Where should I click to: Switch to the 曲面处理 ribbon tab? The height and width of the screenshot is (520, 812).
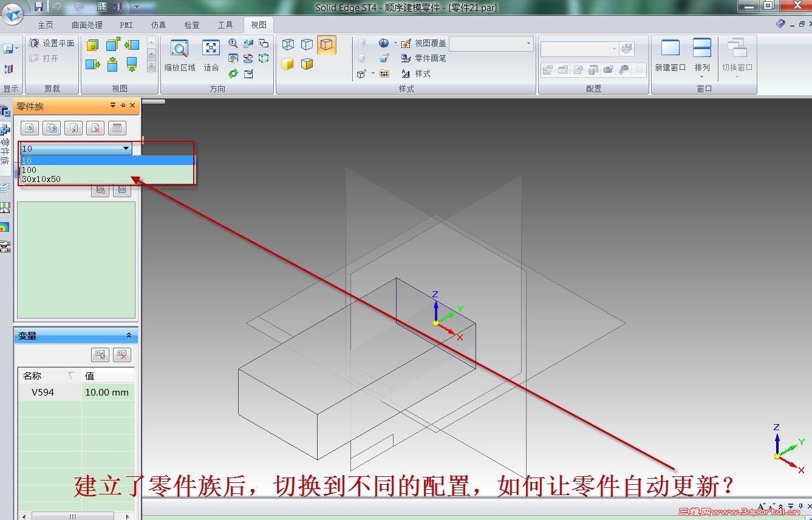pyautogui.click(x=87, y=25)
